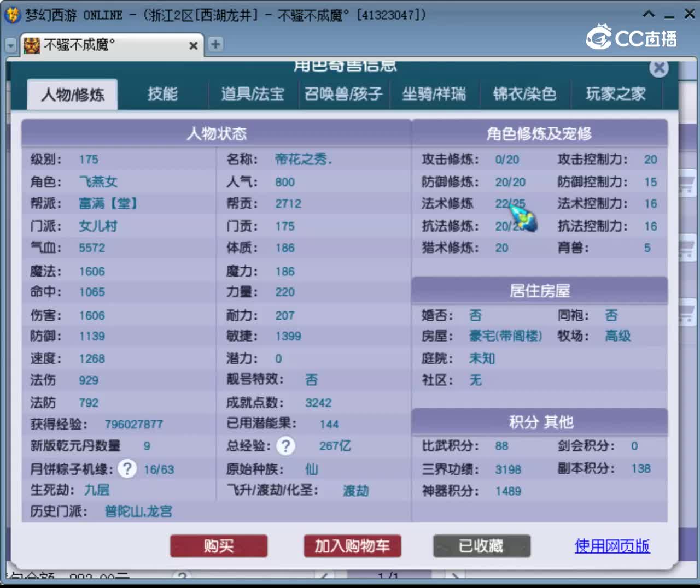
Task: Click 获得经验 value 796027877
Action: [x=134, y=425]
